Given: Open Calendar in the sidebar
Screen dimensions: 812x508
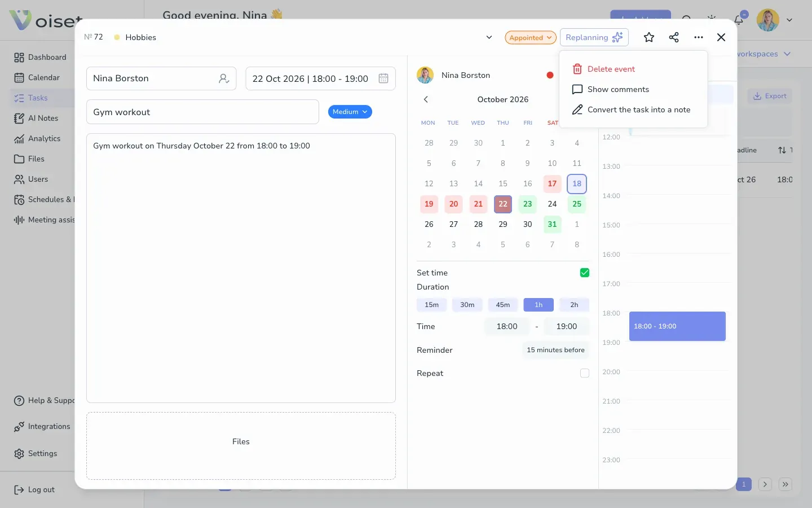Looking at the screenshot, I should point(37,77).
